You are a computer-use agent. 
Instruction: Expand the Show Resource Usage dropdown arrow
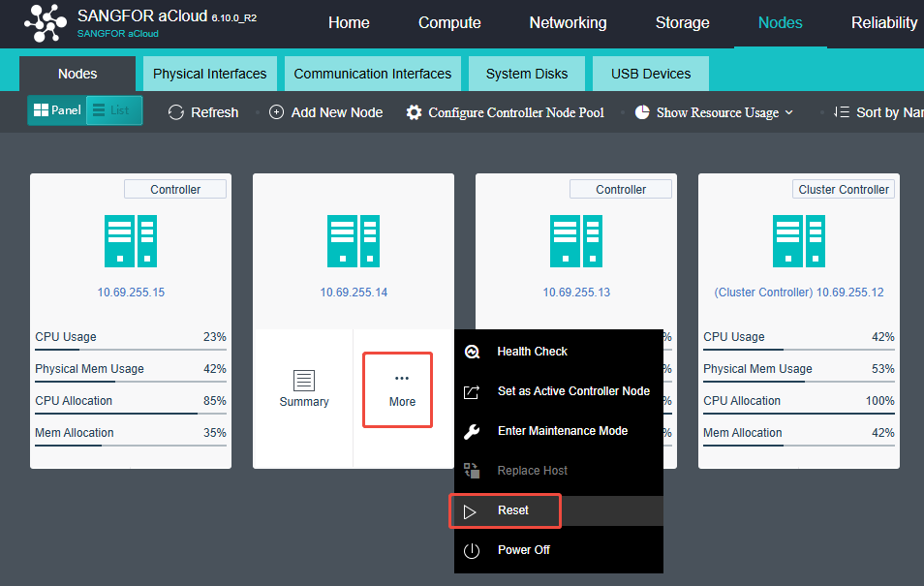pyautogui.click(x=789, y=112)
